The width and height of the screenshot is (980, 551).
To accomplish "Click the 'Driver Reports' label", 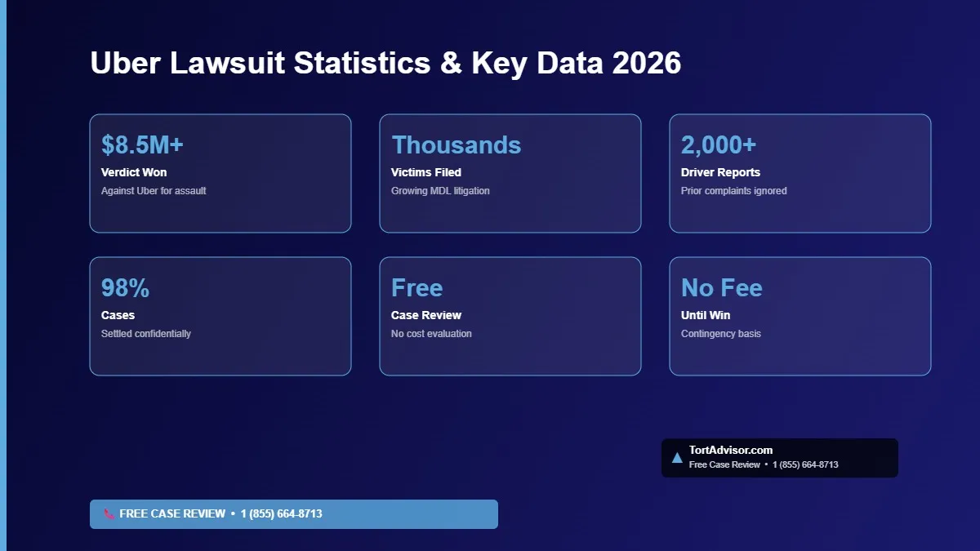I will tap(720, 172).
